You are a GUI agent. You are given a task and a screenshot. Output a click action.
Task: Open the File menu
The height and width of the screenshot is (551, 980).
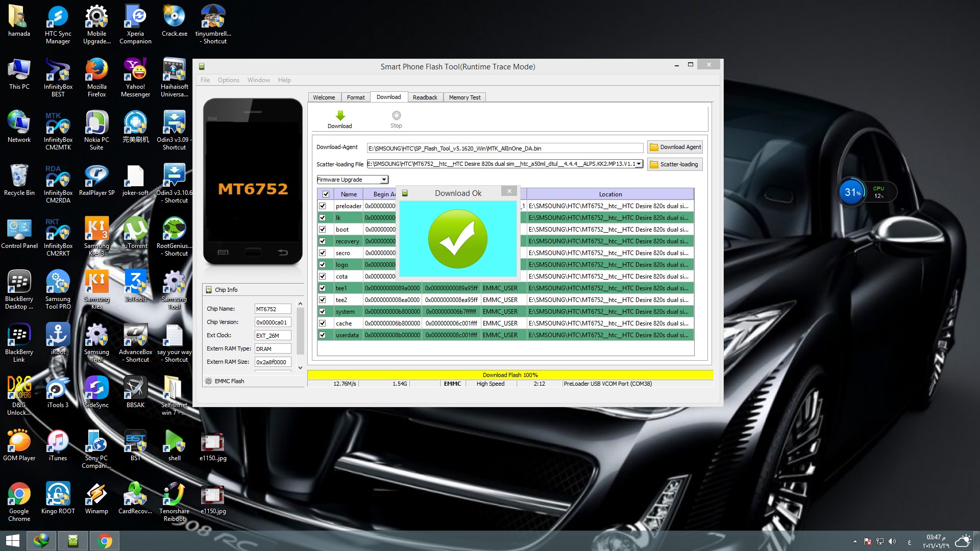pyautogui.click(x=205, y=80)
